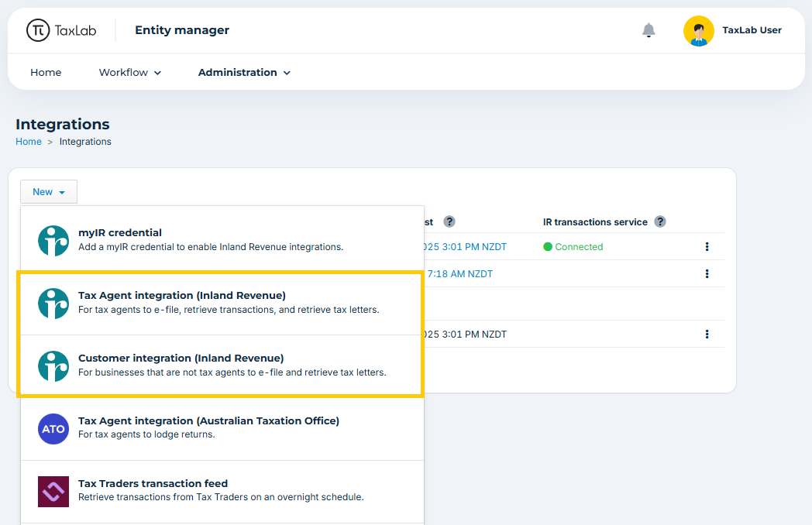Expand the Workflow menu
The image size is (812, 525).
click(x=130, y=73)
